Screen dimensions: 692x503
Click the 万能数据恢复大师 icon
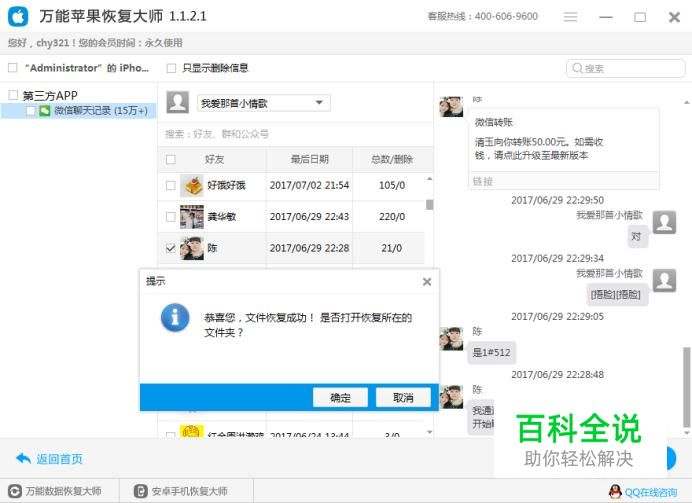click(x=15, y=491)
